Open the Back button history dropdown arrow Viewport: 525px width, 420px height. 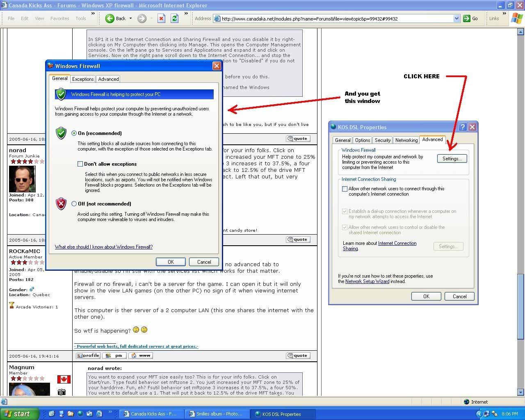(x=131, y=18)
